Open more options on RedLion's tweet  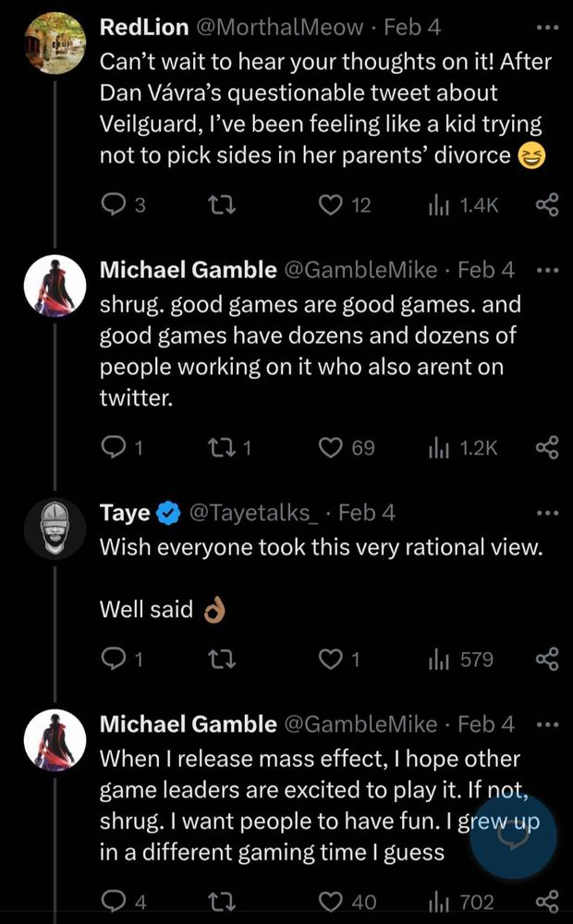click(548, 27)
